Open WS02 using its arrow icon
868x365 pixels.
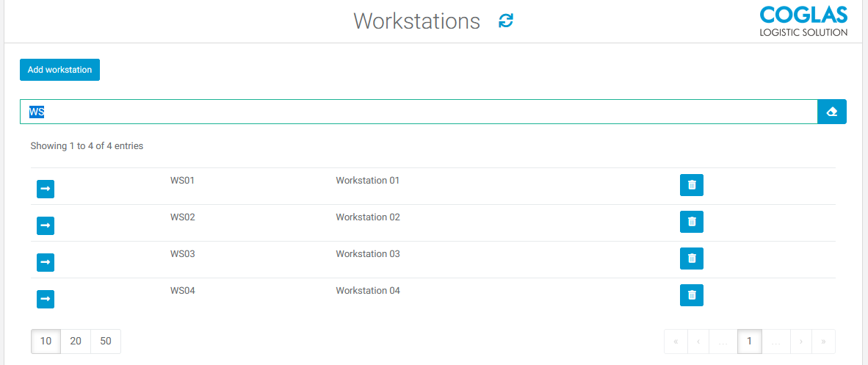tap(46, 225)
